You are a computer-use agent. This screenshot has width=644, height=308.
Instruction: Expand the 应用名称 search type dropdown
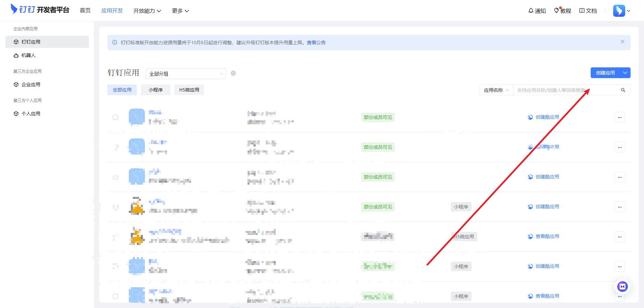click(x=496, y=90)
